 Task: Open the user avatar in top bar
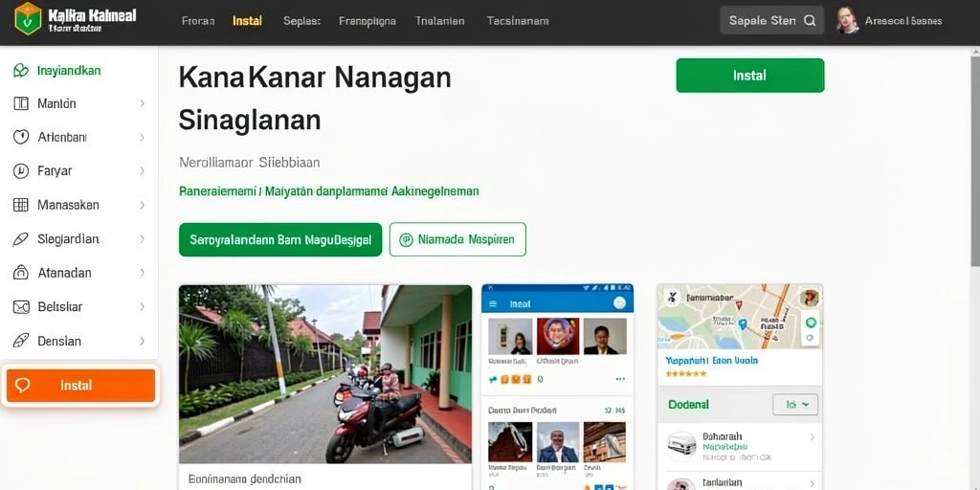coord(847,20)
